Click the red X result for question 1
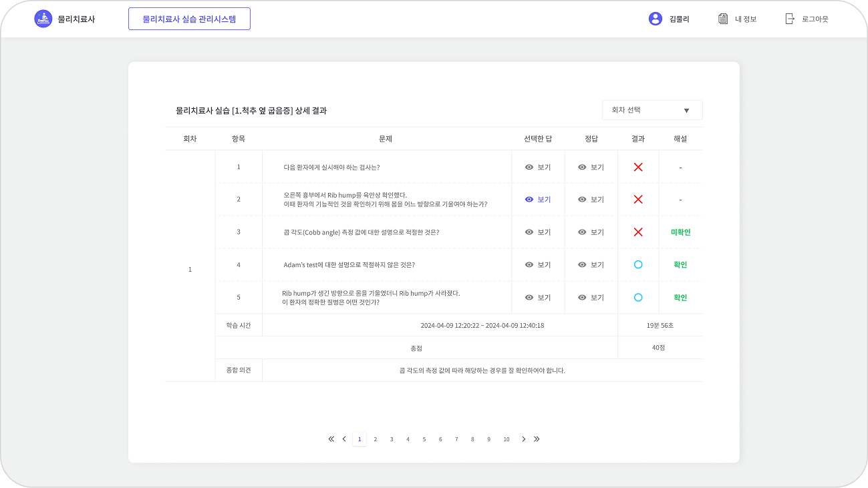Viewport: 868px width, 488px height. pos(638,167)
